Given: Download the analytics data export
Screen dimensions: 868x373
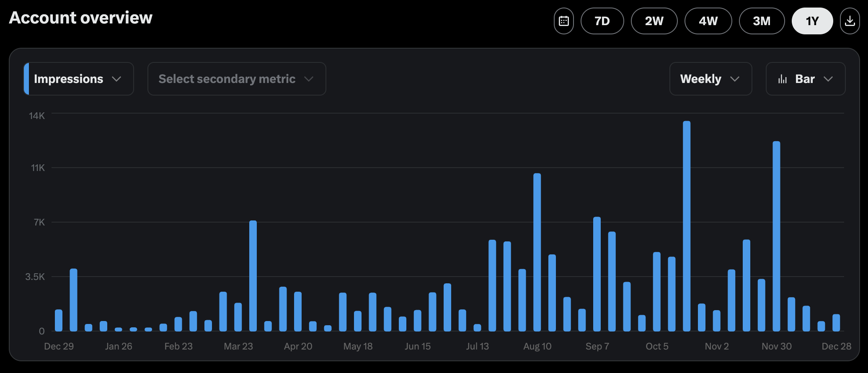Looking at the screenshot, I should pos(850,21).
